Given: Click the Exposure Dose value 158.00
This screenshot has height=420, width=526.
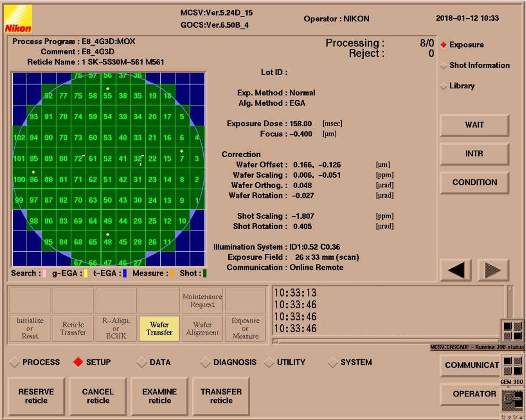Looking at the screenshot, I should 301,124.
